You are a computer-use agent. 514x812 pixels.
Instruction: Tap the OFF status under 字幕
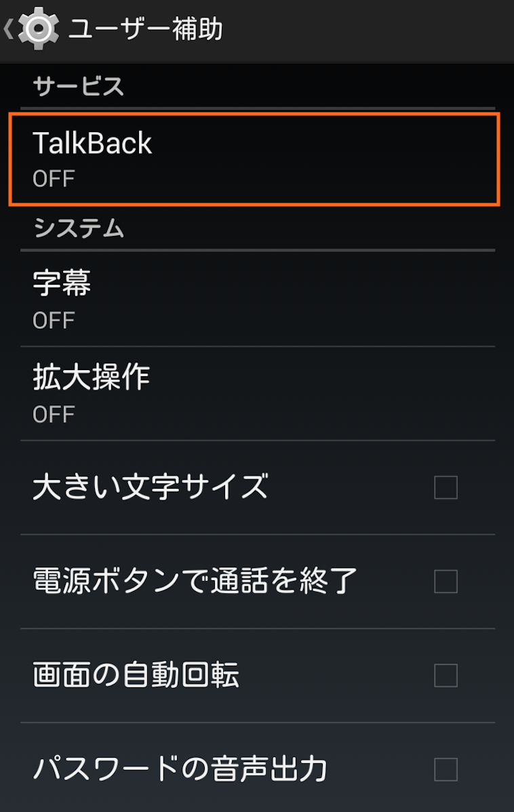[54, 321]
